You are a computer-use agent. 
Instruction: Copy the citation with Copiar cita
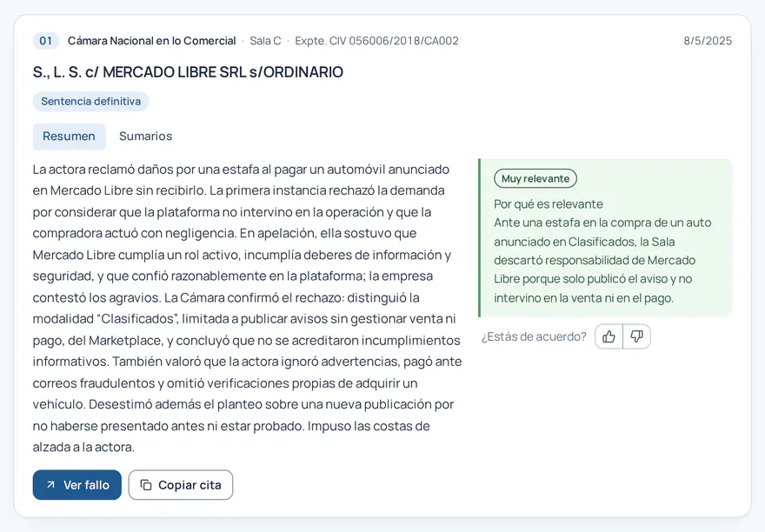coord(181,485)
